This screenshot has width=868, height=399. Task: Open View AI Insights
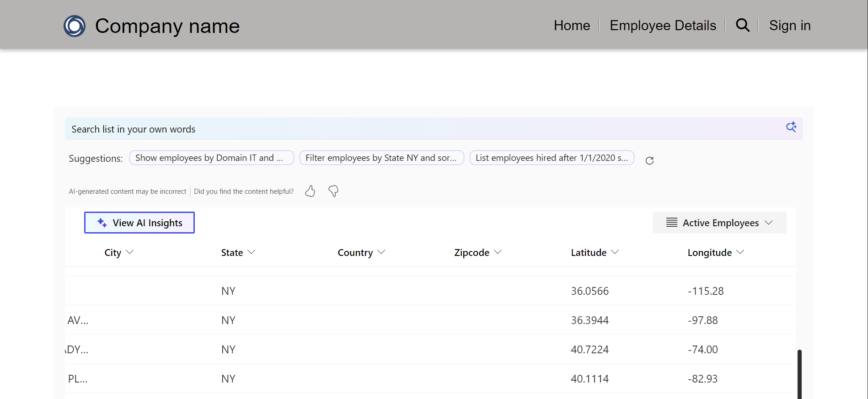pos(139,223)
